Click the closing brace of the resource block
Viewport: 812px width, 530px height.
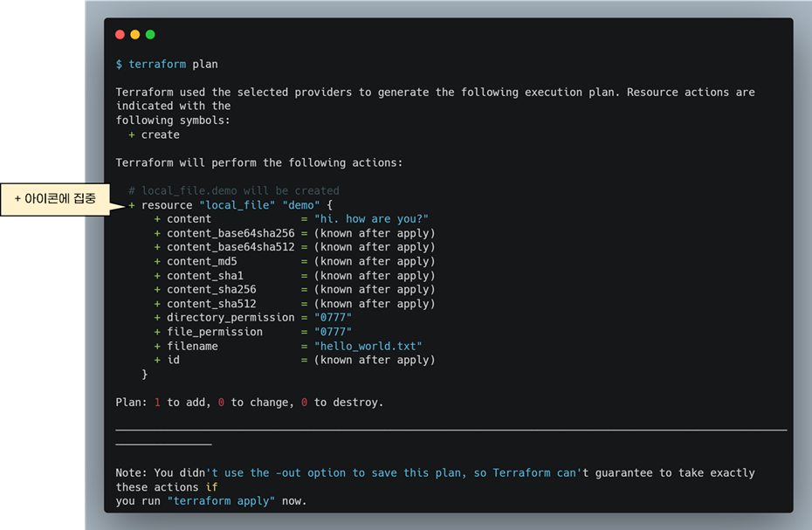point(144,374)
